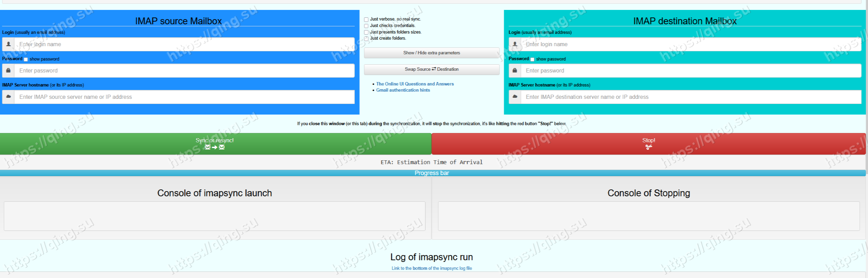Toggle show password for destination mailbox
Image resolution: width=868 pixels, height=278 pixels.
532,59
